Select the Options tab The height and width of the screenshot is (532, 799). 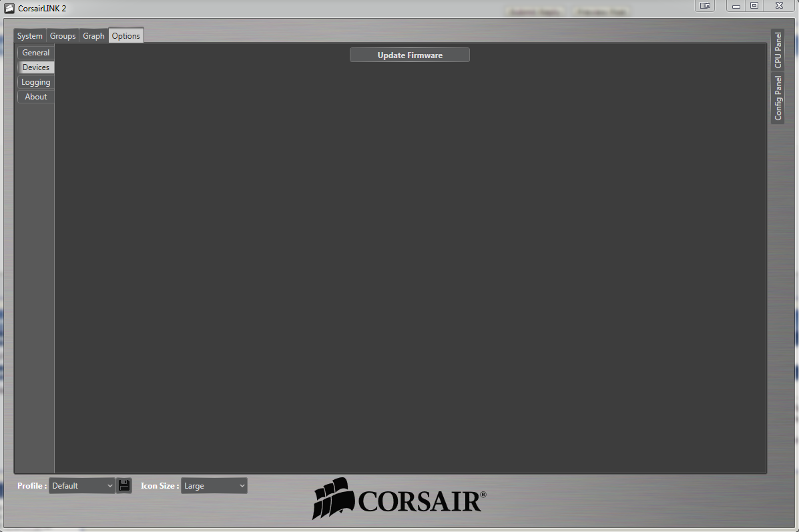(x=126, y=35)
